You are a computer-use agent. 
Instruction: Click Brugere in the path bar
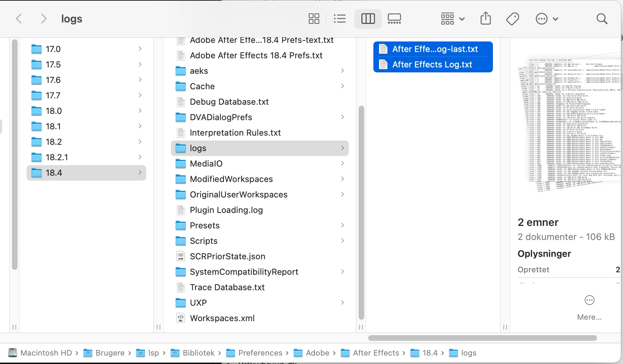click(104, 353)
